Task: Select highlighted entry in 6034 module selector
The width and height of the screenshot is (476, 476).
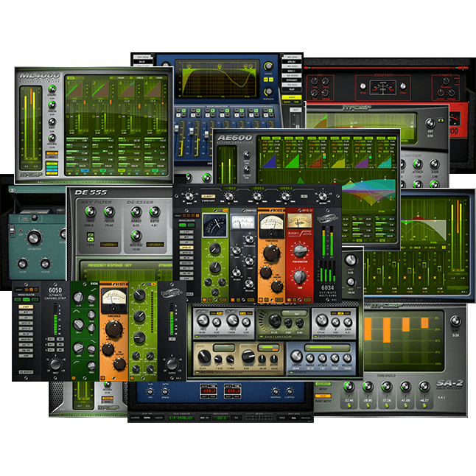Action: (x=186, y=248)
